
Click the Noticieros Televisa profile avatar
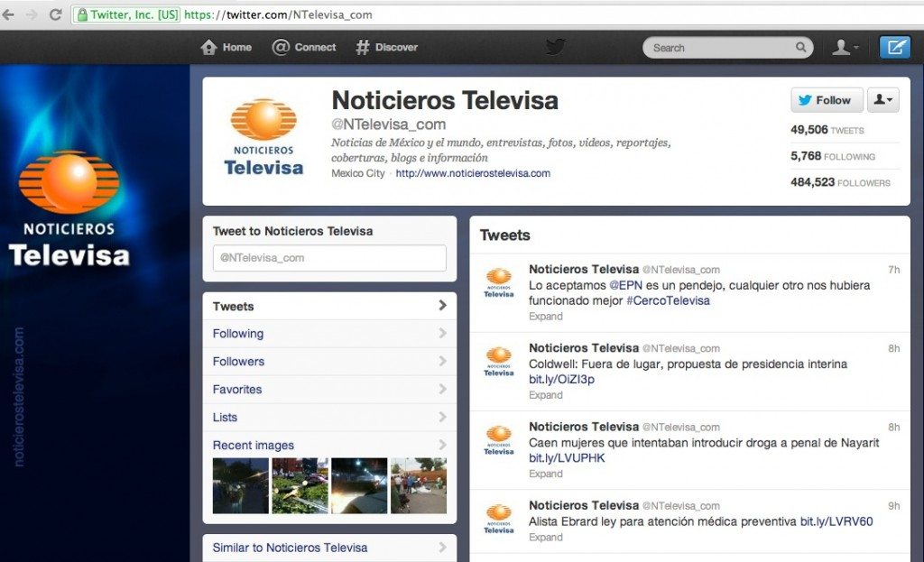click(263, 137)
